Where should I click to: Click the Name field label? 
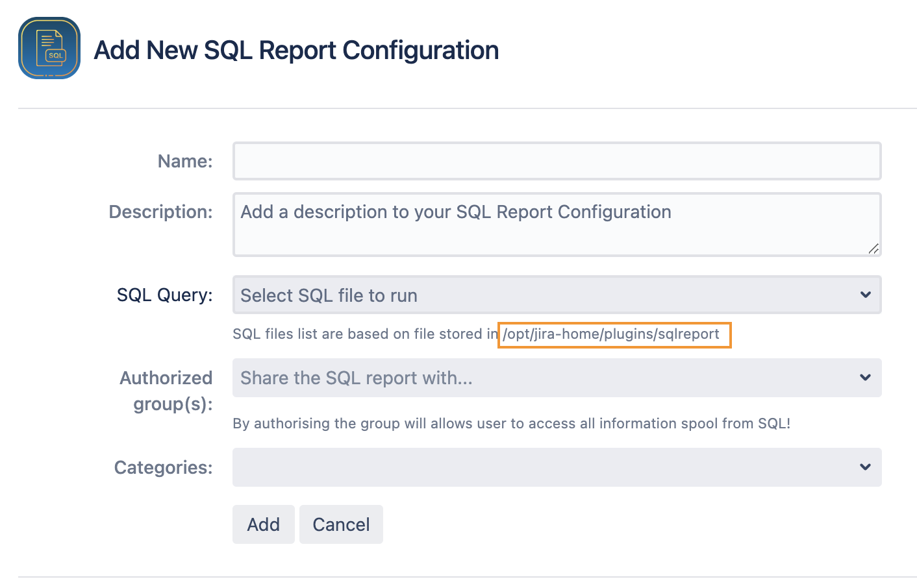click(185, 160)
